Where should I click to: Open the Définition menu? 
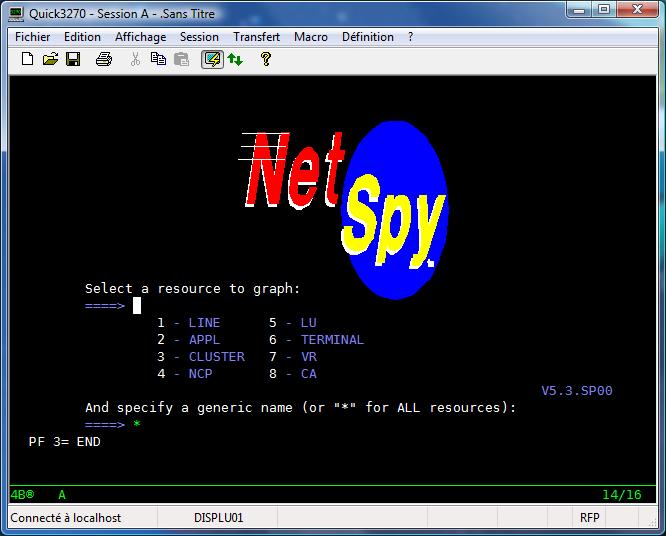coord(368,37)
